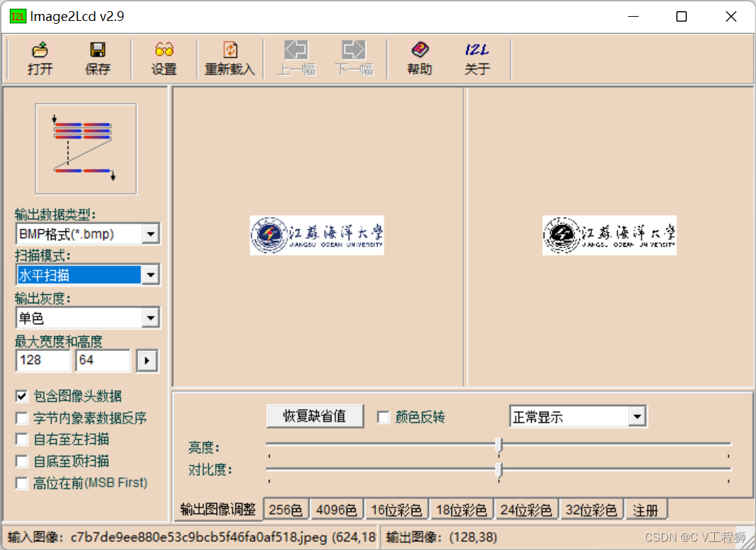Switch to the 16位彩色 tab
Screen dimensions: 756x550
click(396, 510)
